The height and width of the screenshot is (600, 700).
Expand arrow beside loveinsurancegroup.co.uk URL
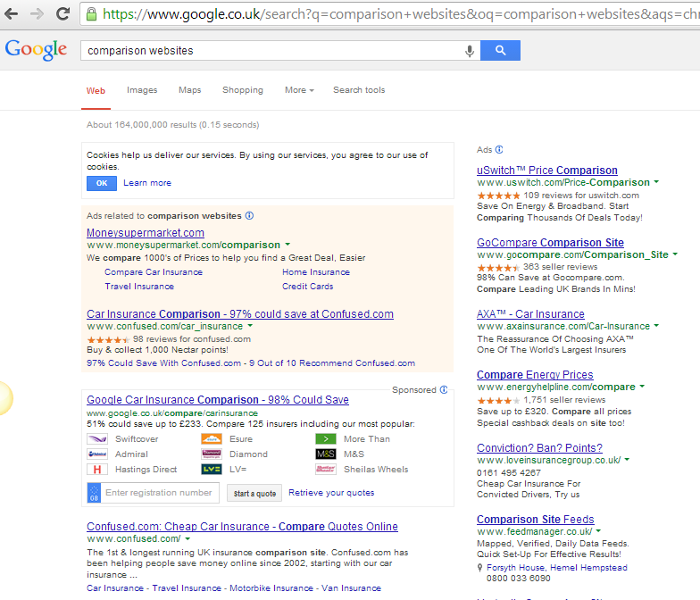tap(627, 459)
